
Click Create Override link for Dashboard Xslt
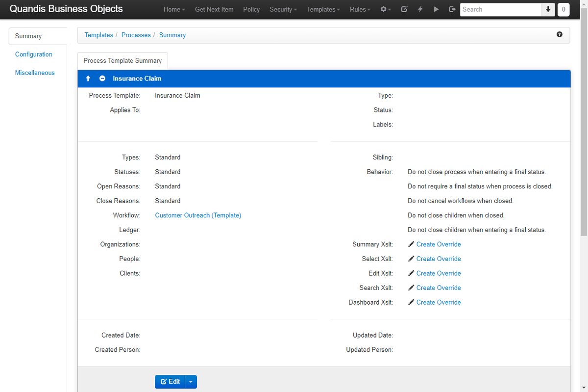pos(439,302)
